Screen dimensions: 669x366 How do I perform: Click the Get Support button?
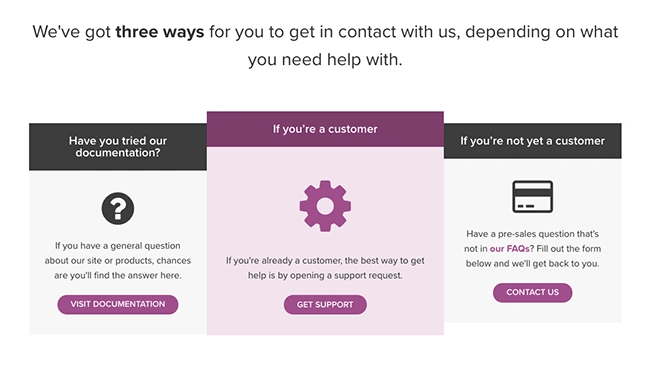coord(325,305)
